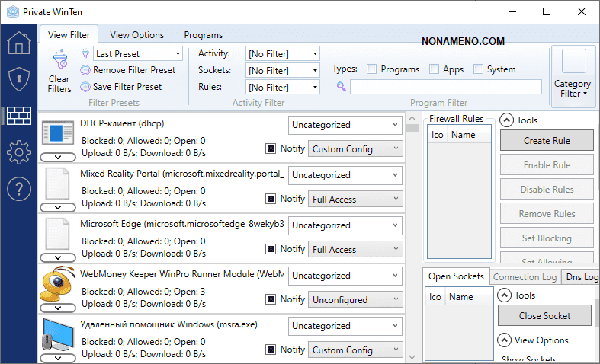Image resolution: width=600 pixels, height=364 pixels.
Task: Click the program list vertical scrollbar
Action: (412, 228)
